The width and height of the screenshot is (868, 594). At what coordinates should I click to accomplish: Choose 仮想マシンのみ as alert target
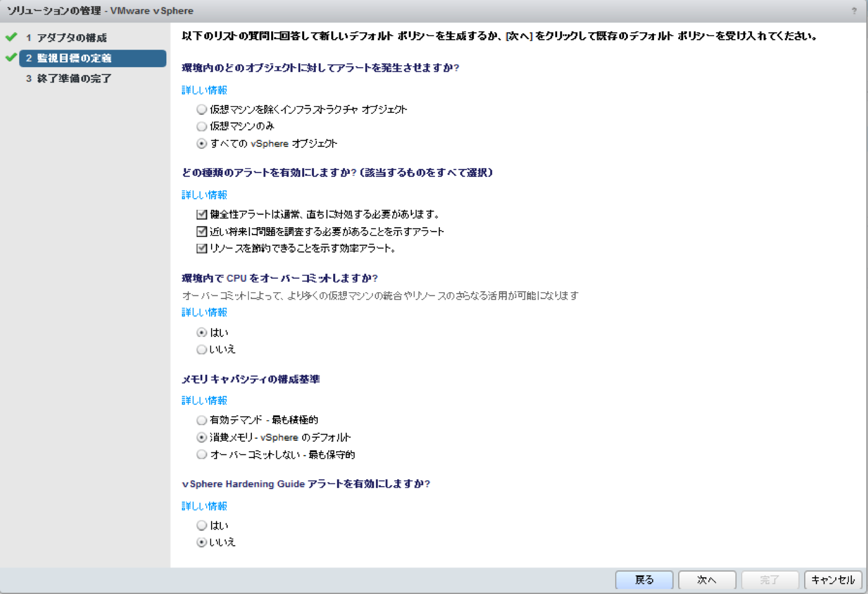[201, 126]
